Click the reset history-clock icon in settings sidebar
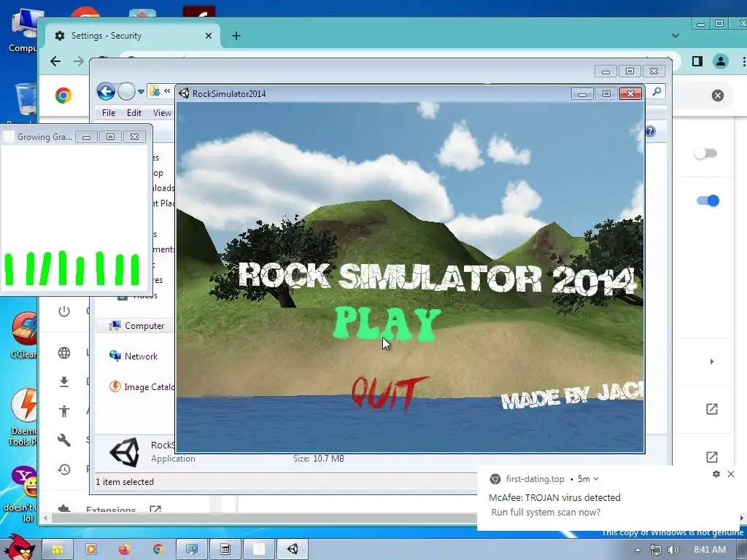This screenshot has height=560, width=747. coord(64,470)
